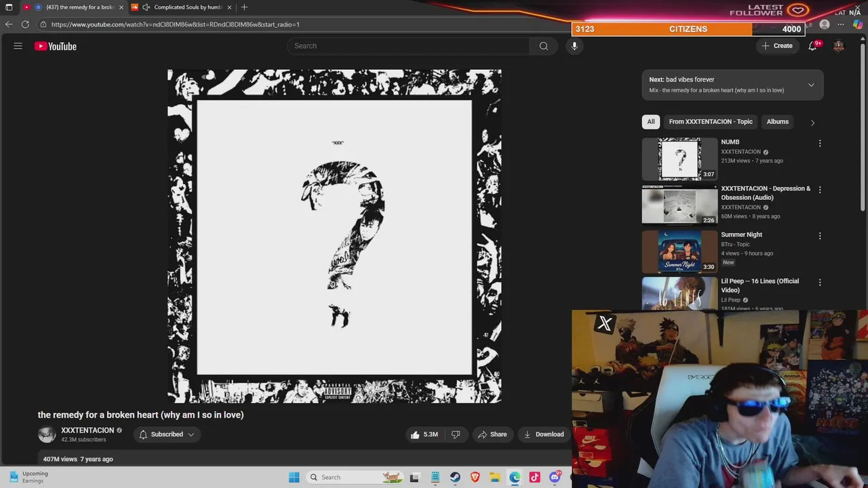Open the browser tab actions menu icon
This screenshot has width=868, height=488.
point(9,7)
